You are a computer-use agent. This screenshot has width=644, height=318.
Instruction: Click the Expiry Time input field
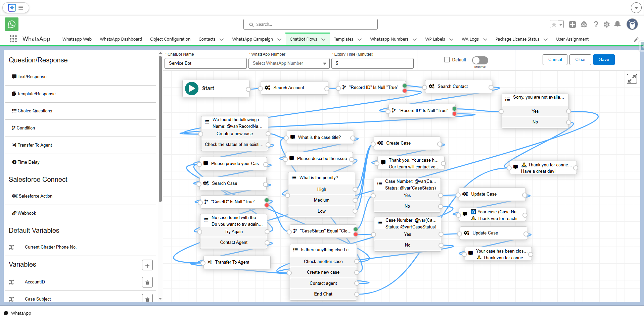(x=372, y=63)
